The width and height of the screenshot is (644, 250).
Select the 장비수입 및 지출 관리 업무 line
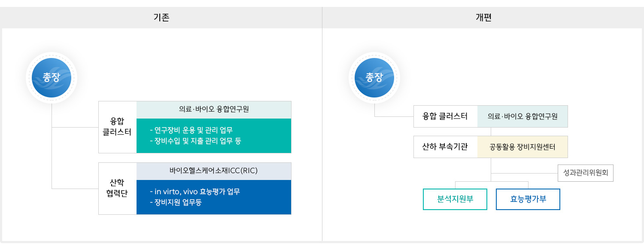(x=195, y=140)
